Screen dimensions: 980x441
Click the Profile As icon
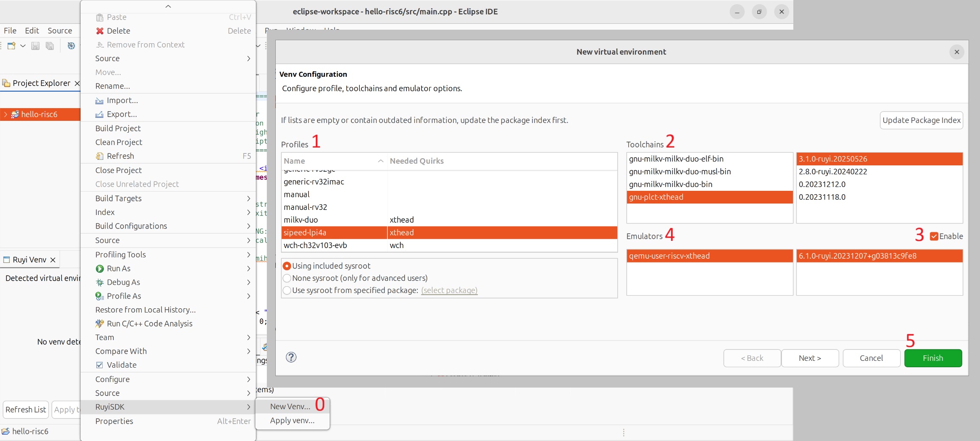pyautogui.click(x=100, y=296)
